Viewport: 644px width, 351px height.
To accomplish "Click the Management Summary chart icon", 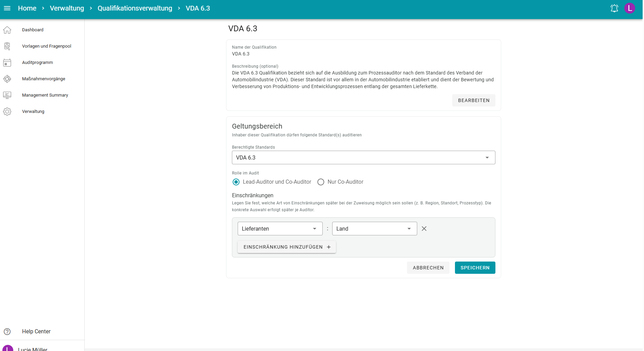I will click(x=7, y=95).
